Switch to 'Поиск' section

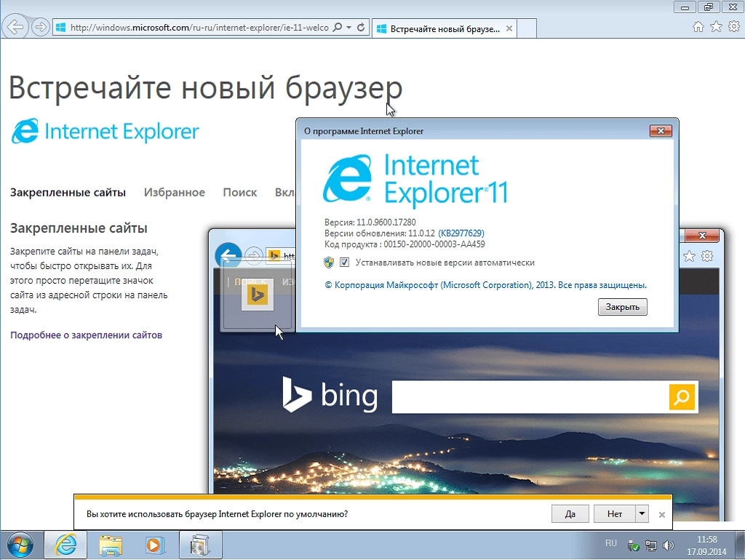click(x=240, y=193)
